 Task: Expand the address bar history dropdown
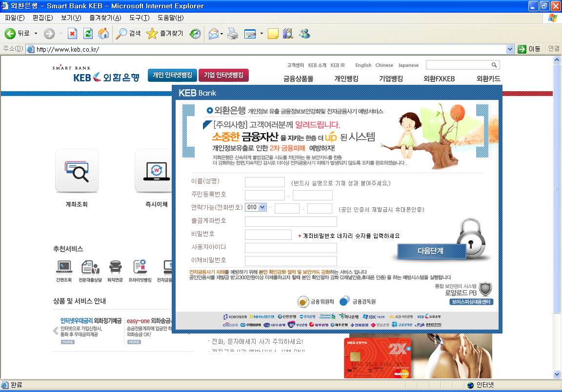(x=510, y=49)
